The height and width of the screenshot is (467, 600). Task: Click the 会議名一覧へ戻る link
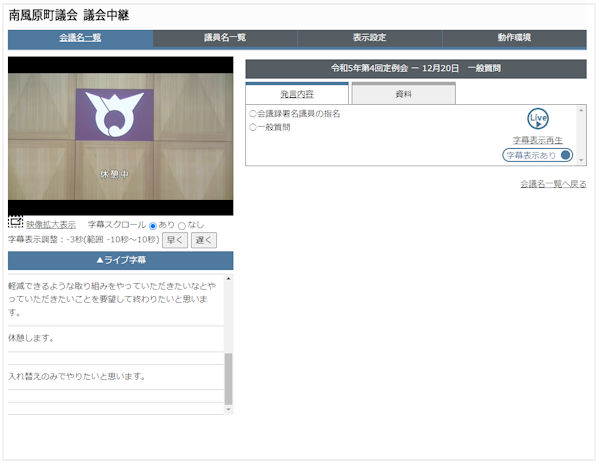click(553, 184)
